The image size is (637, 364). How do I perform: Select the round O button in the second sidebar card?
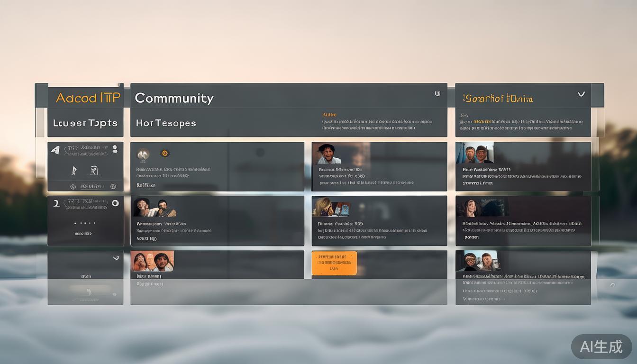(115, 203)
